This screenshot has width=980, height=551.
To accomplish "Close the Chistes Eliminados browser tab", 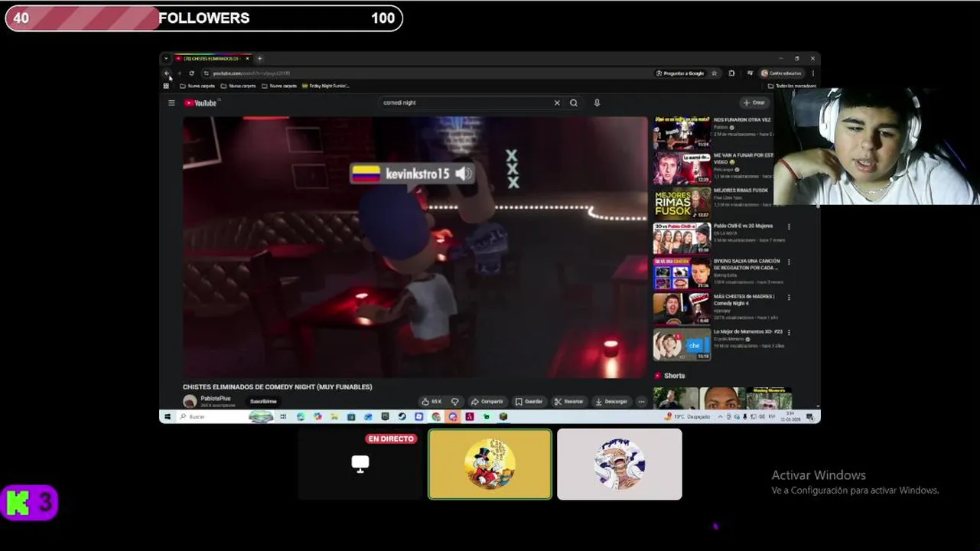I will tap(247, 58).
